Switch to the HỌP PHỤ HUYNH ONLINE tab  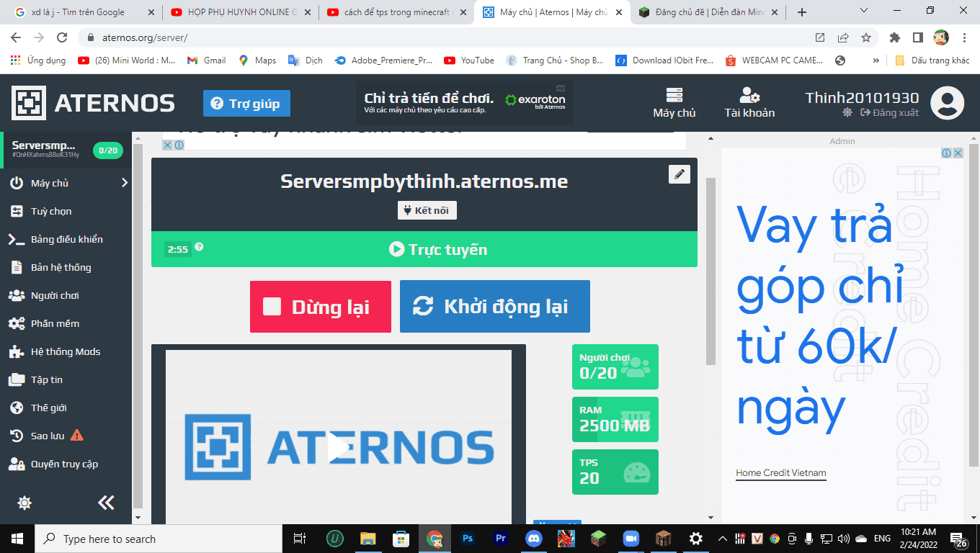241,12
